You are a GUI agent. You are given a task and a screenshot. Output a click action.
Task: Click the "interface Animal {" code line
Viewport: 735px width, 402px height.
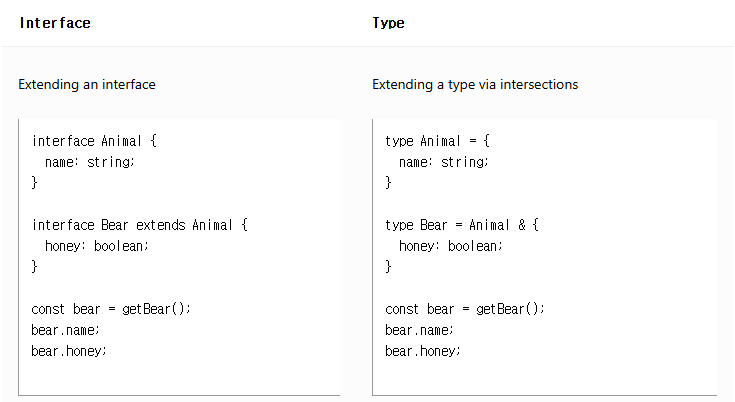94,141
